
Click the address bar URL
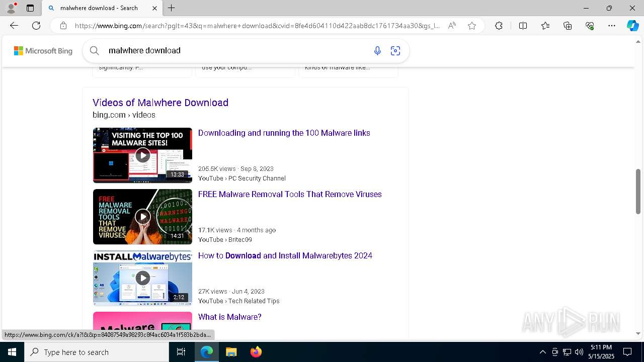[x=257, y=26]
